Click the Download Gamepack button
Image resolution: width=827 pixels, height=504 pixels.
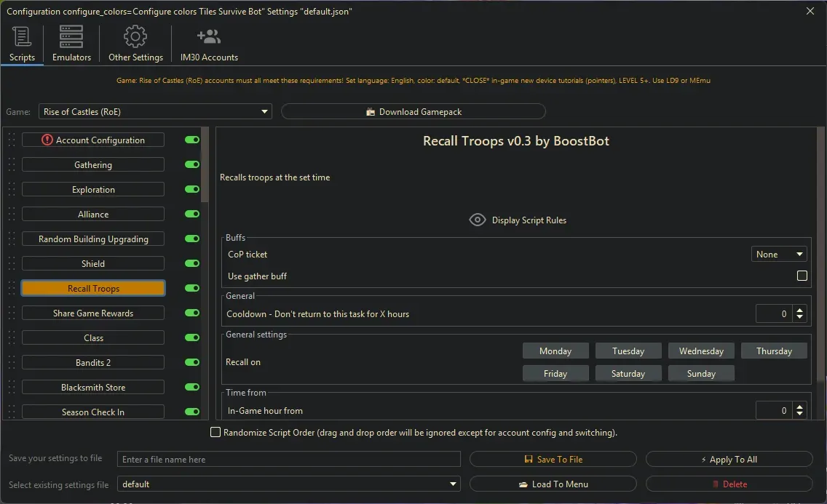[x=413, y=112]
